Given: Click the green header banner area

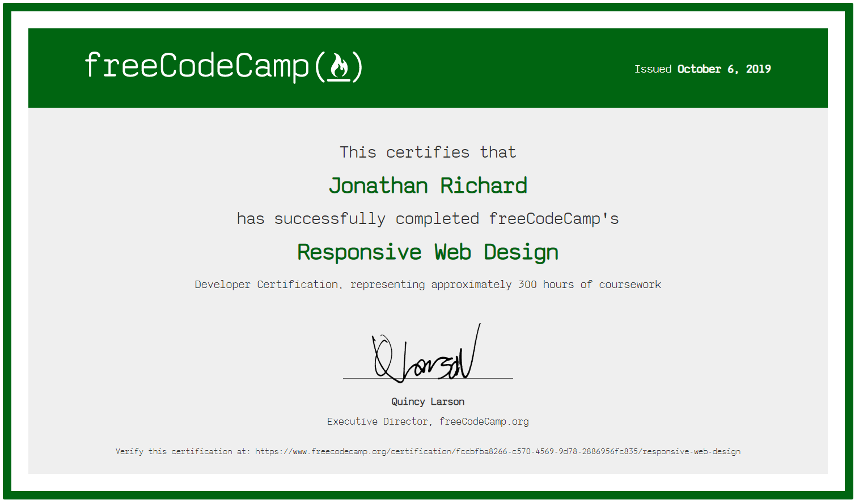Looking at the screenshot, I should tap(499, 68).
